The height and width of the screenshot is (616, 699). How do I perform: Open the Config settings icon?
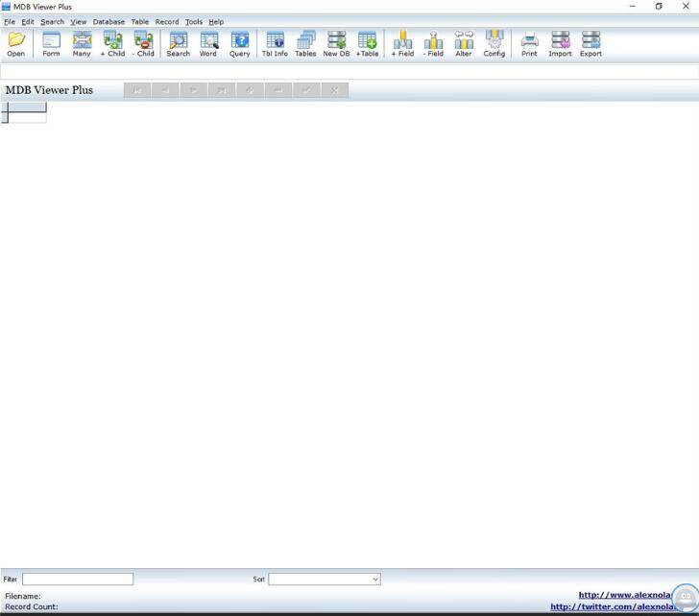(x=494, y=43)
